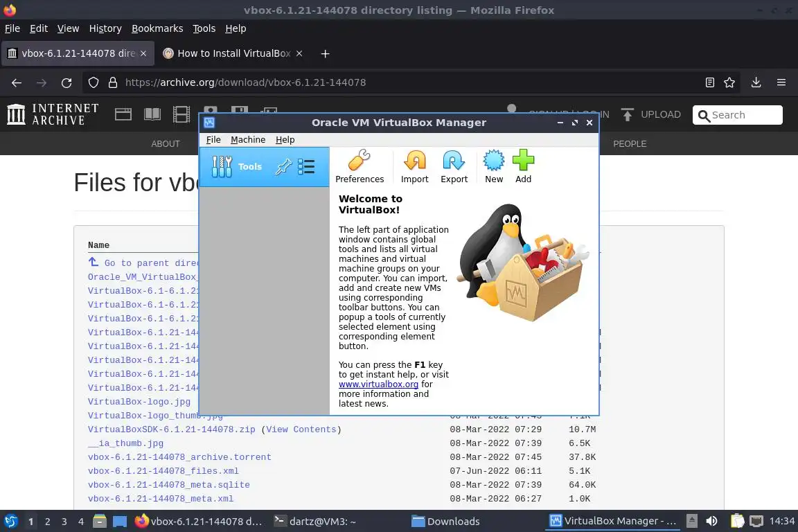This screenshot has width=798, height=532.
Task: Open VirtualBox File menu
Action: pos(213,139)
